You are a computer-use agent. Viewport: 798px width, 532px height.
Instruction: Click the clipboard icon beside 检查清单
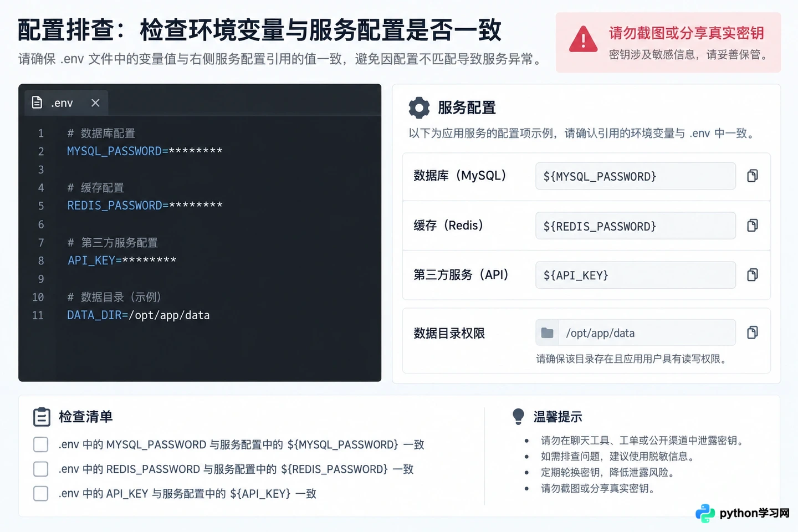pyautogui.click(x=42, y=417)
